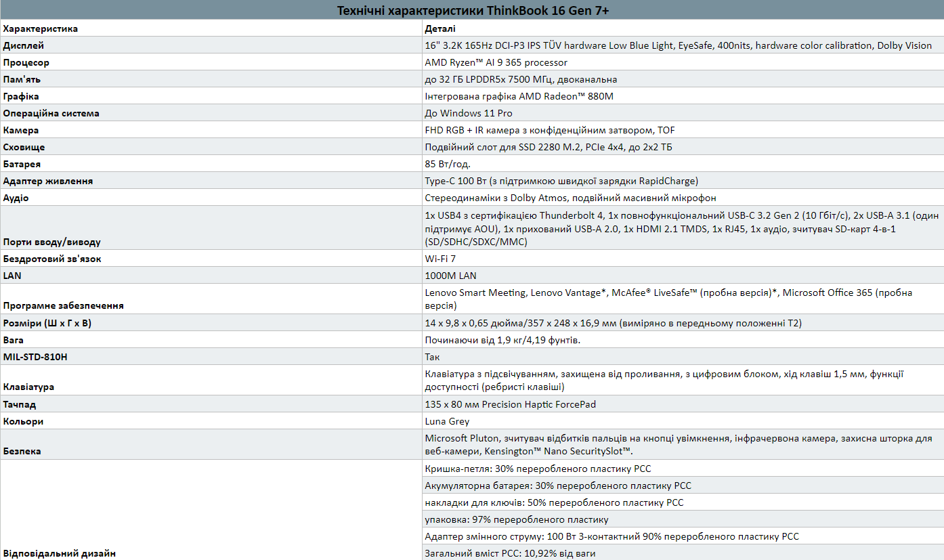Click the 'до 32 ГБ LPDDR5x 7500 МГц' cell
Viewport: 944px width, 560px height.
tap(683, 79)
